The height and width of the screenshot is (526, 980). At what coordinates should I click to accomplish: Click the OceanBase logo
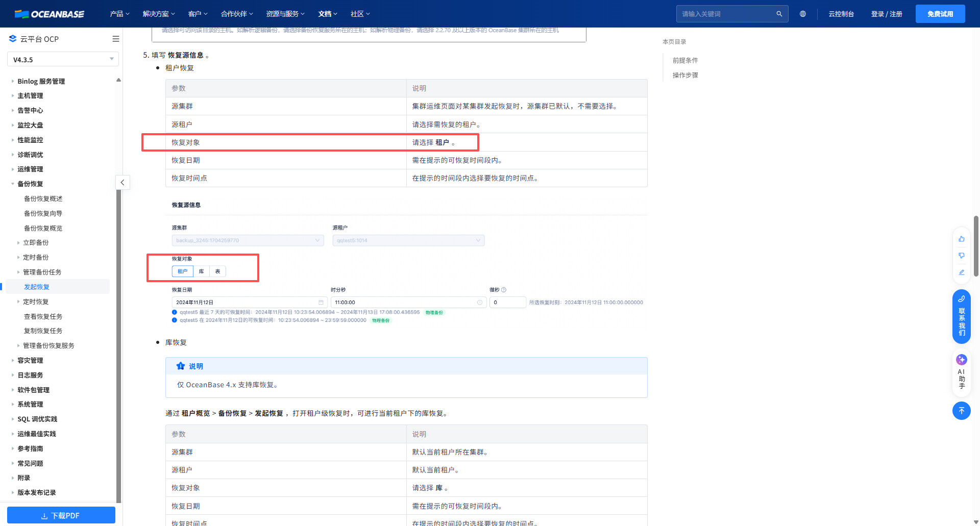(x=50, y=14)
